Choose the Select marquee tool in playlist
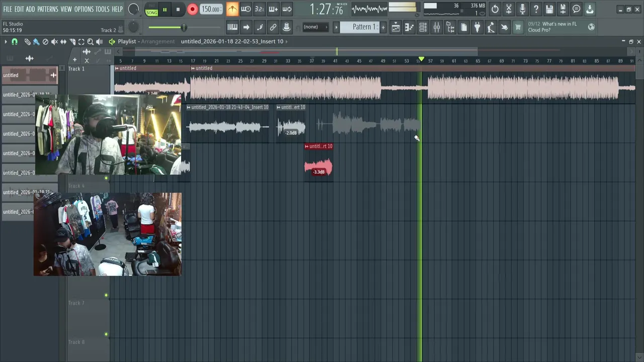The height and width of the screenshot is (362, 644). tap(82, 42)
